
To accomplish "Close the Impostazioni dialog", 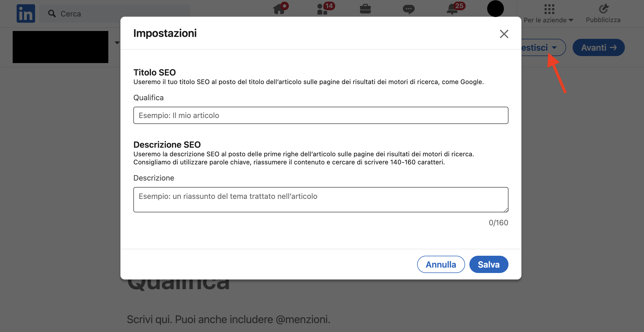I will 504,34.
